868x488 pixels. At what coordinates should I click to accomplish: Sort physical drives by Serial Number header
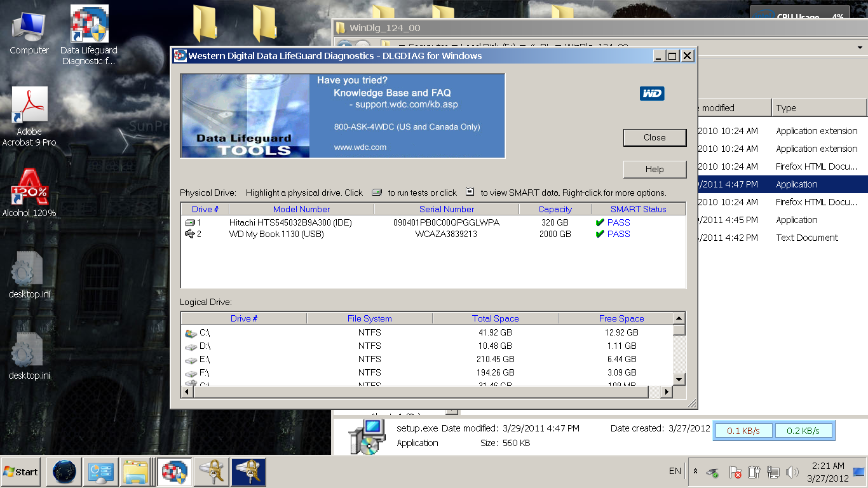(447, 209)
